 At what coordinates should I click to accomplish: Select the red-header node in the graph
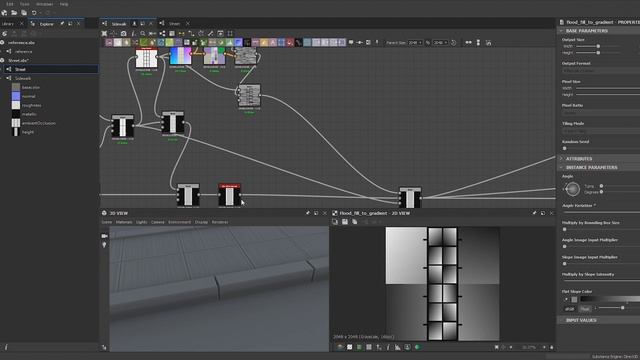[x=229, y=195]
